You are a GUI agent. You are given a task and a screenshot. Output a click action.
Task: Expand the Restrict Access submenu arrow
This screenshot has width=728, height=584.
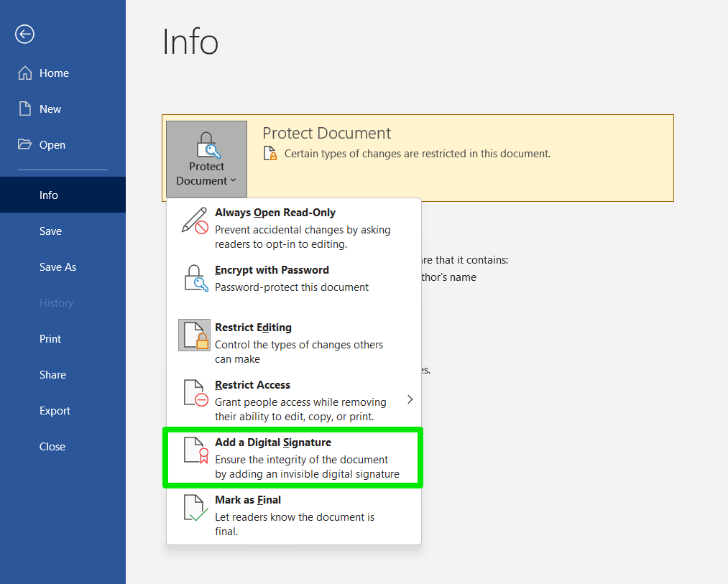[x=410, y=399]
